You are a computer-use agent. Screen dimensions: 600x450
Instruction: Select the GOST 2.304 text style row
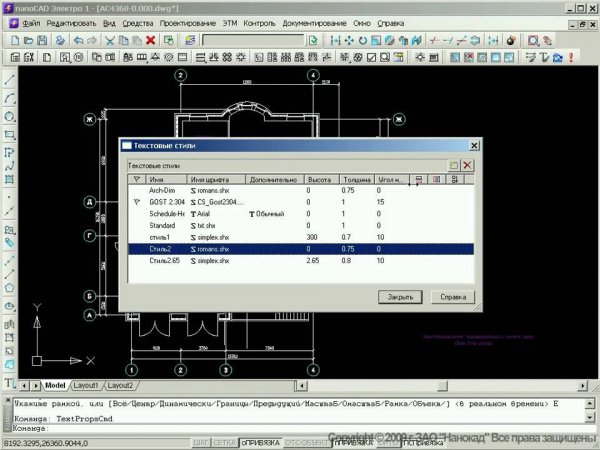click(x=301, y=202)
